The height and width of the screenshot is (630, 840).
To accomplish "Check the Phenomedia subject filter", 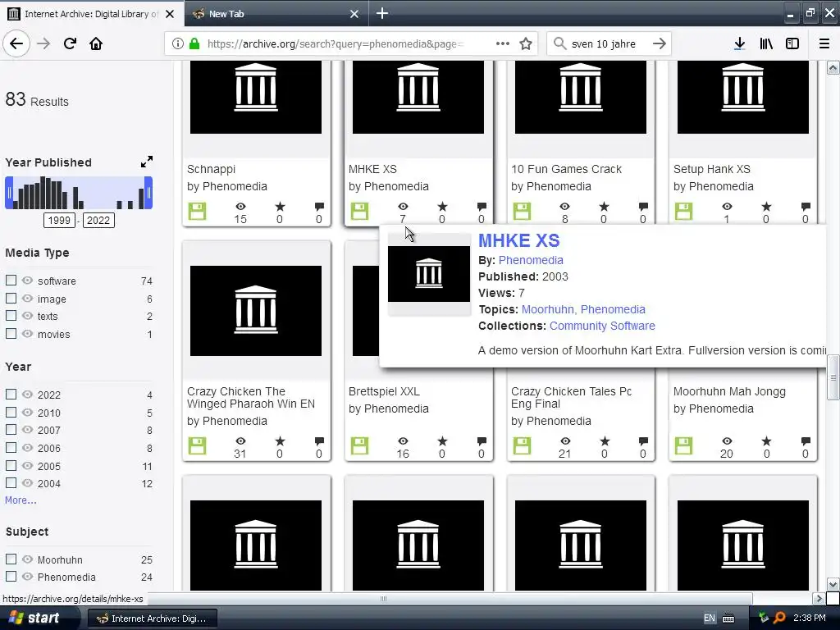I will (x=11, y=577).
